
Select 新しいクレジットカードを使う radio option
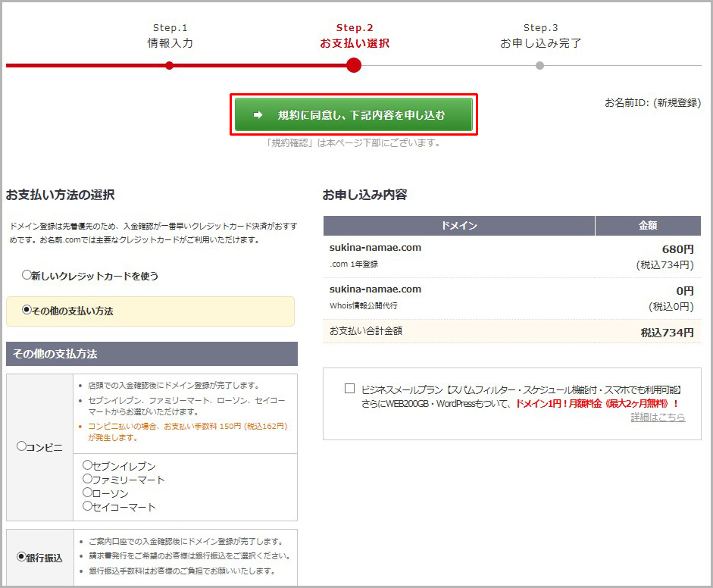[27, 276]
